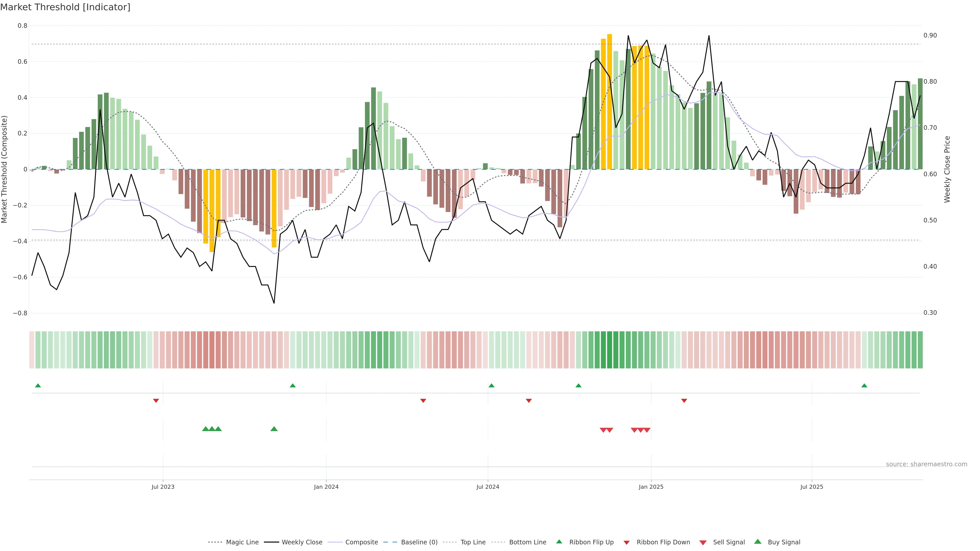Select the isolated Buy Signal marker before Jan 2024
The width and height of the screenshot is (980, 551).
274,429
